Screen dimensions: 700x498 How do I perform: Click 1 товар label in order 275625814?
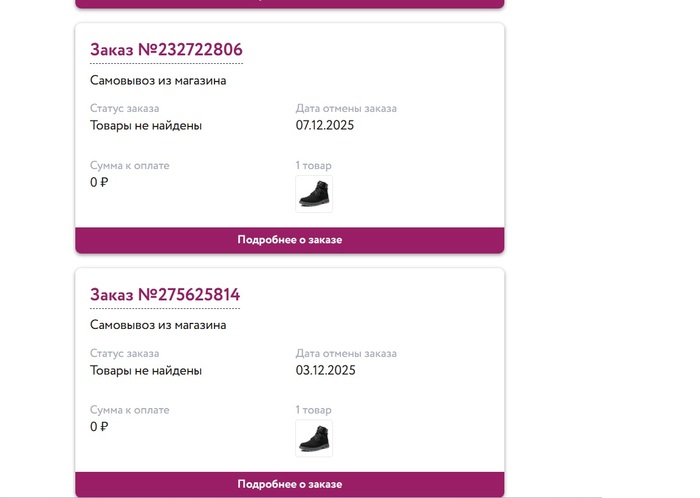click(x=313, y=410)
